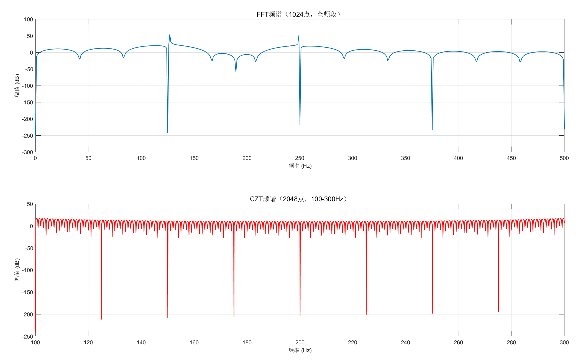Click the -300 y-axis tick on the FFT plot
This screenshot has height=364, width=588.
pyautogui.click(x=27, y=152)
